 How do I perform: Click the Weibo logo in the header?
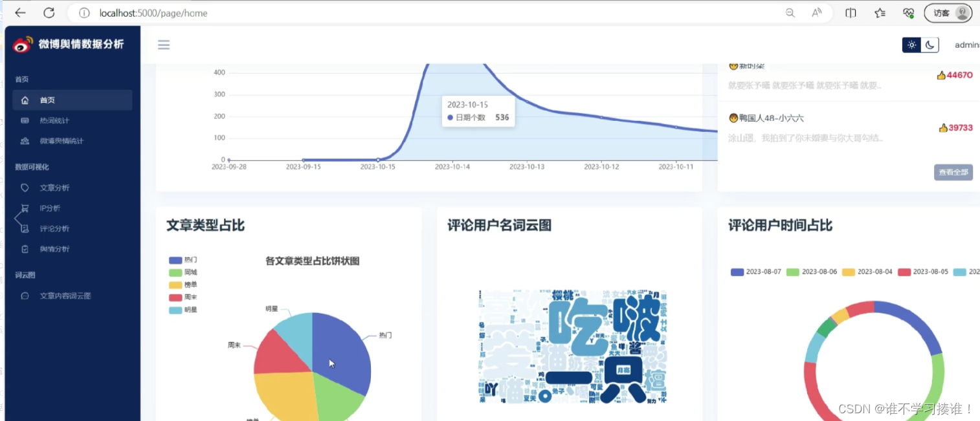click(23, 44)
